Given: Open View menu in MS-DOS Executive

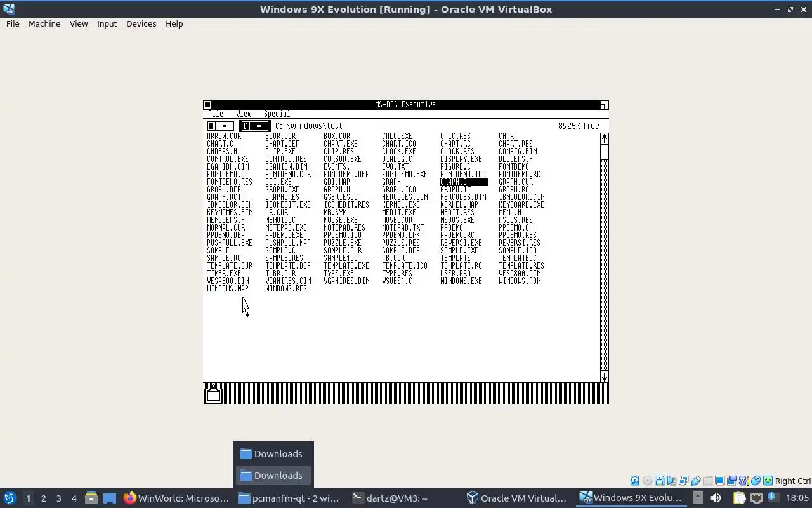Looking at the screenshot, I should 244,114.
